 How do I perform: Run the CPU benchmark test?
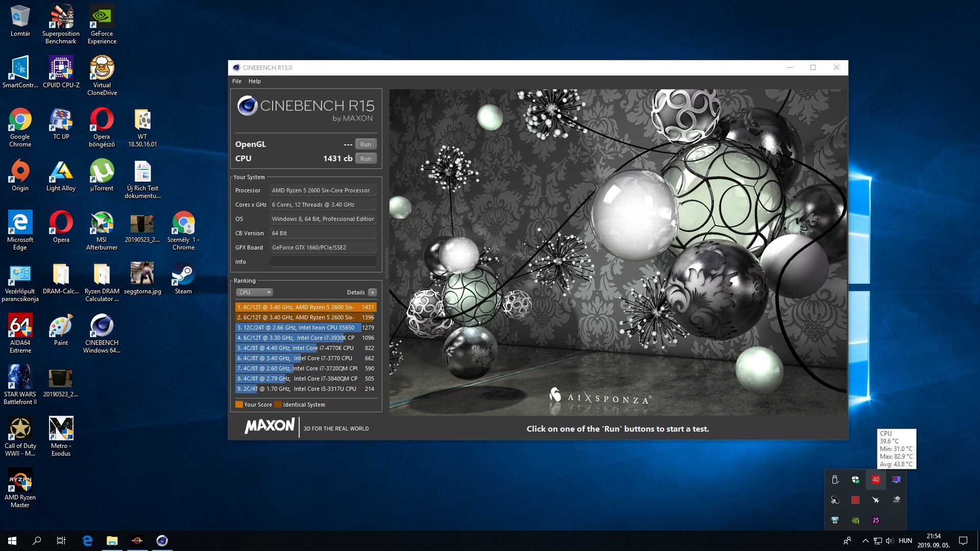pyautogui.click(x=365, y=159)
